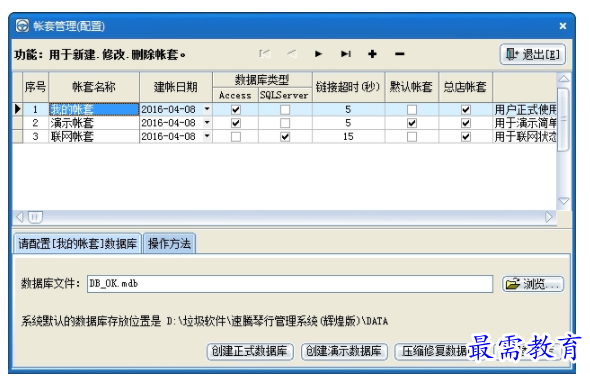Click the table's scroll down arrow
This screenshot has width=590, height=379.
[x=563, y=201]
